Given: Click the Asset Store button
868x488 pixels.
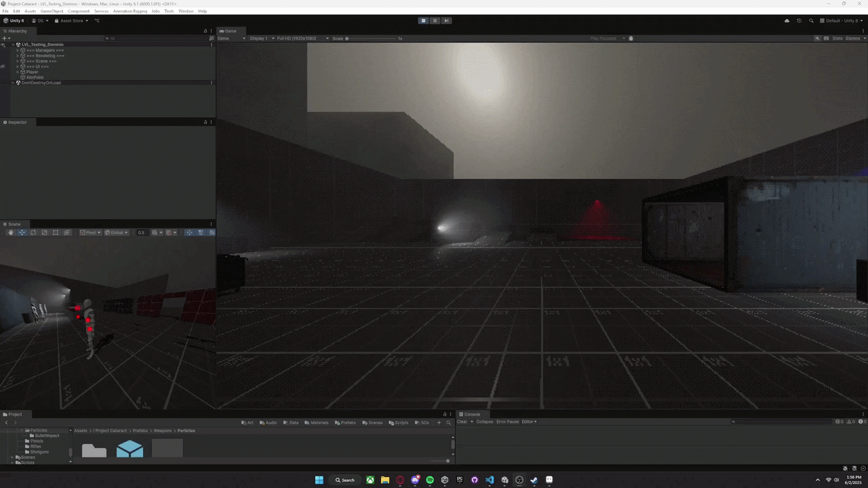Looking at the screenshot, I should pos(71,20).
